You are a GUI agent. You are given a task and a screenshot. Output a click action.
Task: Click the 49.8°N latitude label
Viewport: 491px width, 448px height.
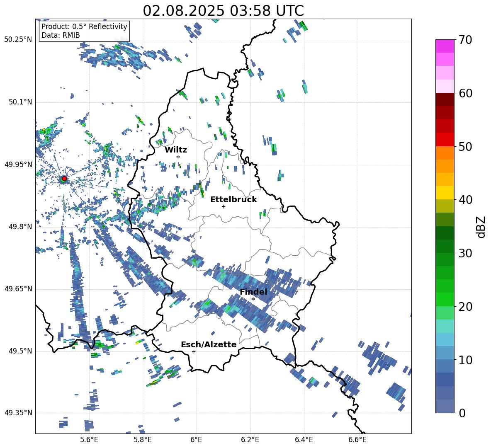coord(20,227)
